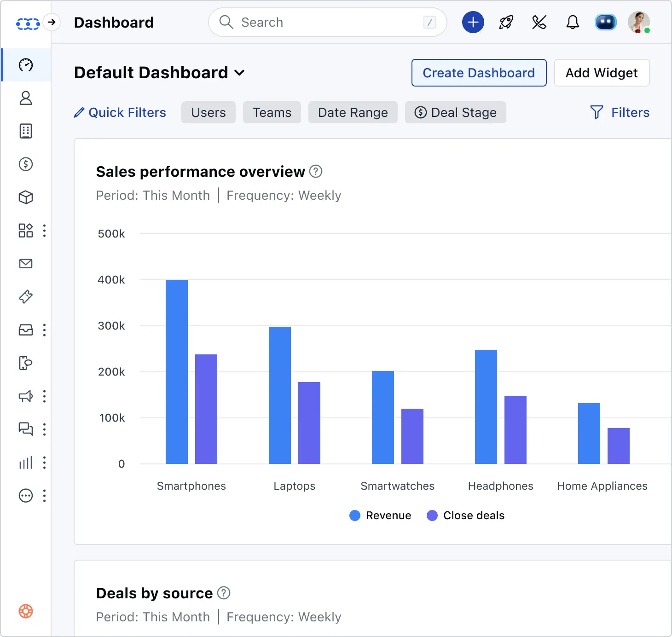Screen dimensions: 672x637
Task: Expand options beside the chat bubbles icon
Action: pyautogui.click(x=44, y=429)
